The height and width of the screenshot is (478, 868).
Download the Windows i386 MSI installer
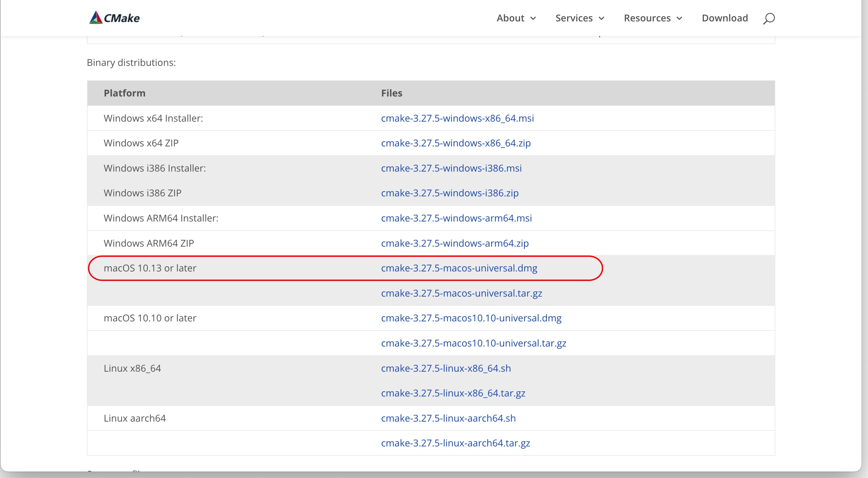click(451, 168)
